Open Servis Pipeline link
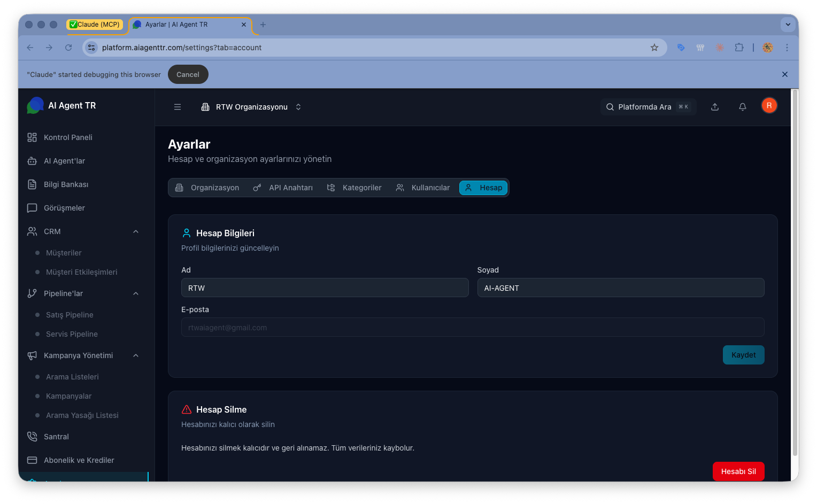This screenshot has height=504, width=817. pos(72,334)
